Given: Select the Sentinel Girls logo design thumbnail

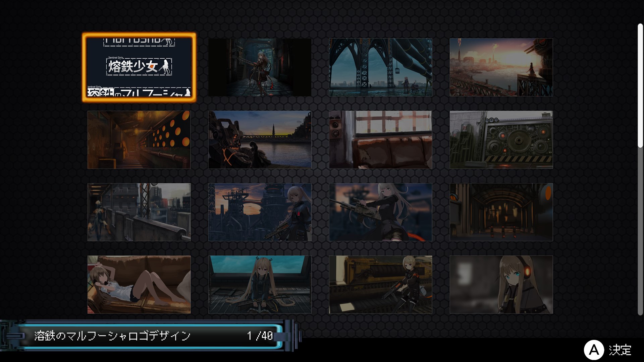Looking at the screenshot, I should (x=139, y=67).
